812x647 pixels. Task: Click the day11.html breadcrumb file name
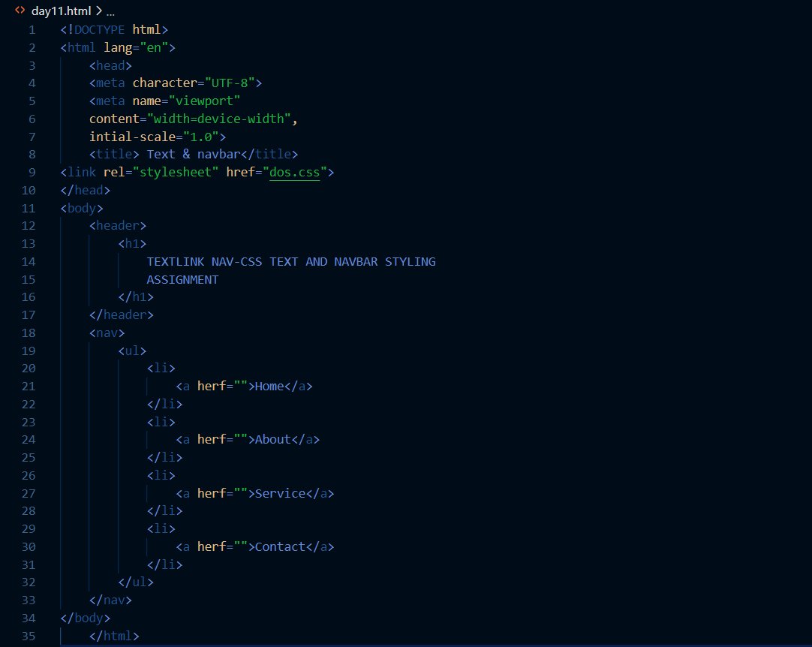[61, 11]
